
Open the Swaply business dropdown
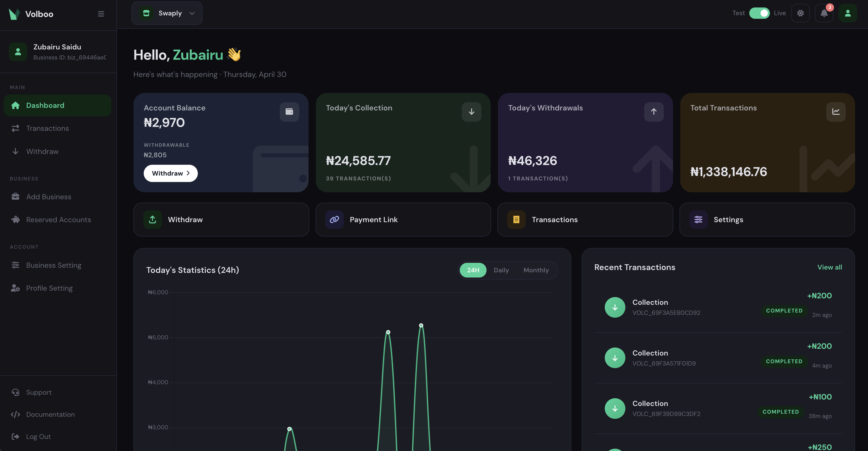pyautogui.click(x=167, y=13)
